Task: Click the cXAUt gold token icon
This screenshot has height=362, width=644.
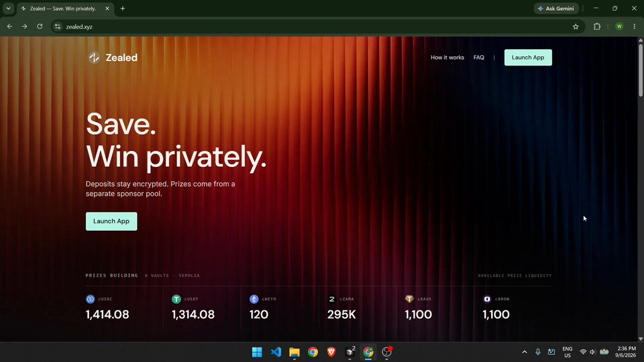Action: click(409, 299)
